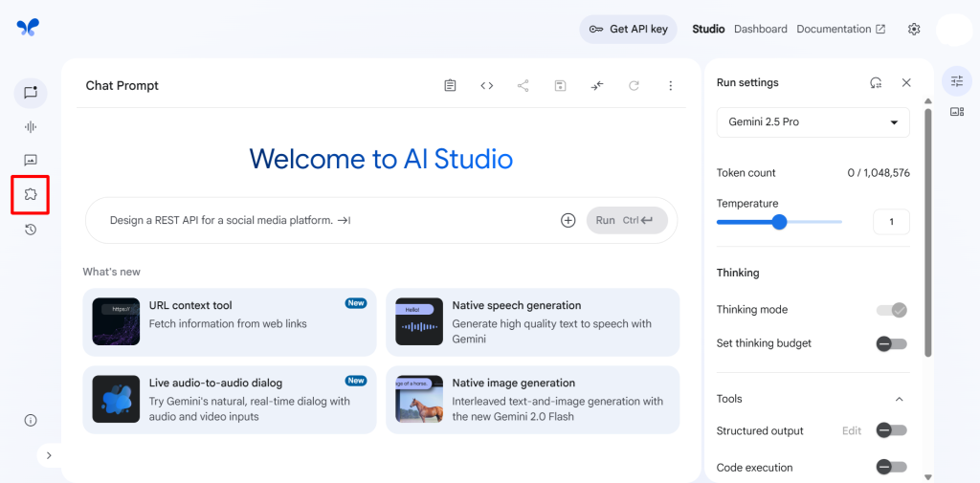This screenshot has width=980, height=483.
Task: Click the Compare mode arrows icon
Action: tap(597, 86)
